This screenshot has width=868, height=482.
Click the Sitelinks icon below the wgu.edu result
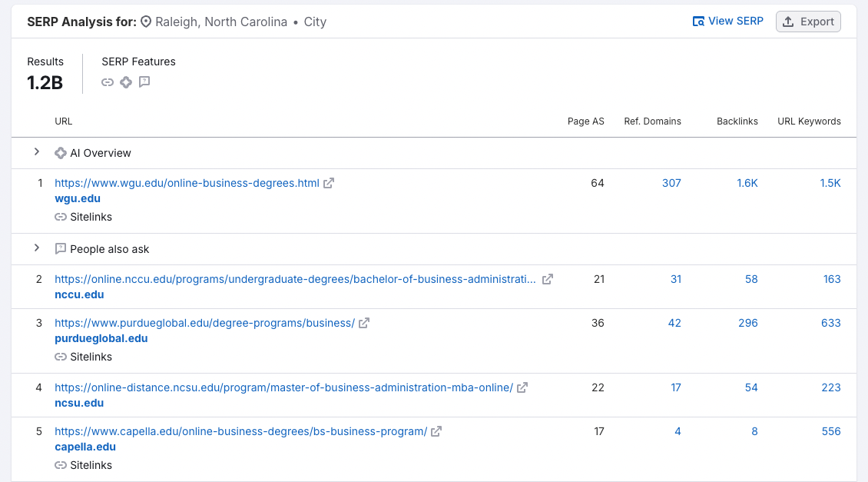(60, 218)
